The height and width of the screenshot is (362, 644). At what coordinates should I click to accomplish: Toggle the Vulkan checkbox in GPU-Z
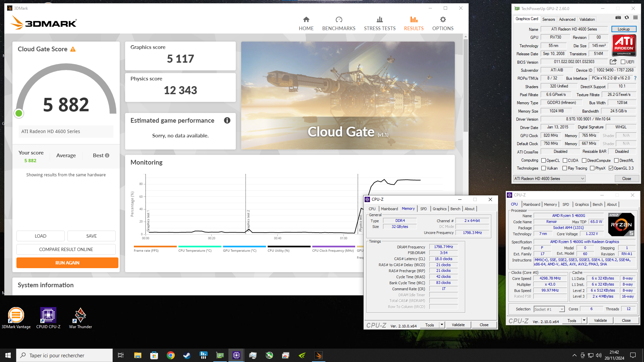point(543,168)
